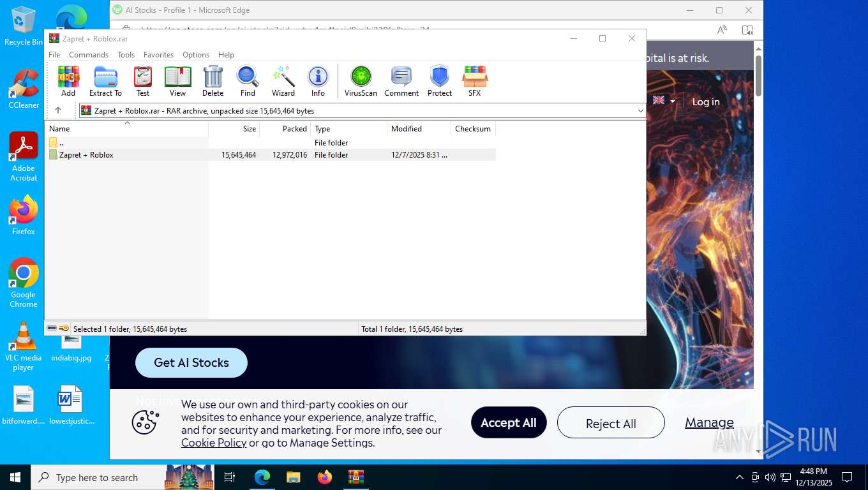868x490 pixels.
Task: Click the Windows Start button
Action: click(x=15, y=477)
